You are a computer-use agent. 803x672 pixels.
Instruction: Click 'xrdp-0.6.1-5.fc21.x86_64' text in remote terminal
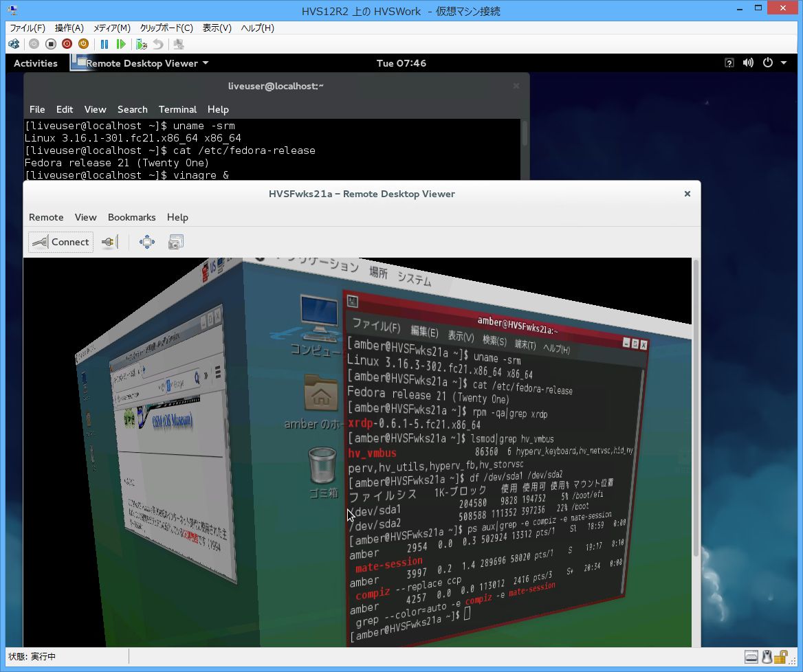tap(414, 424)
